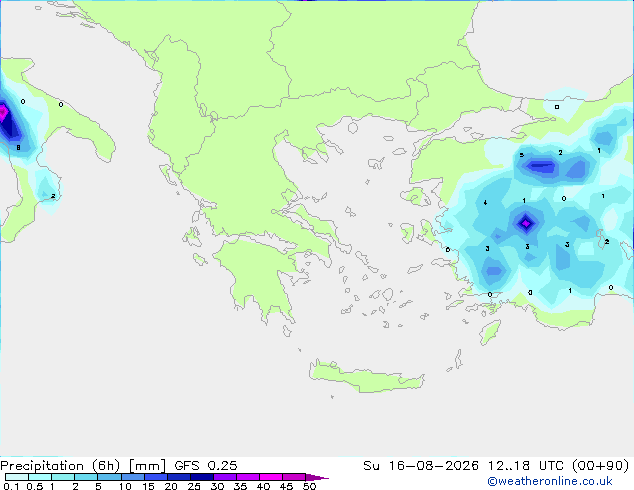Click the '8' rainfall value over Italy
The width and height of the screenshot is (634, 490).
click(x=18, y=148)
